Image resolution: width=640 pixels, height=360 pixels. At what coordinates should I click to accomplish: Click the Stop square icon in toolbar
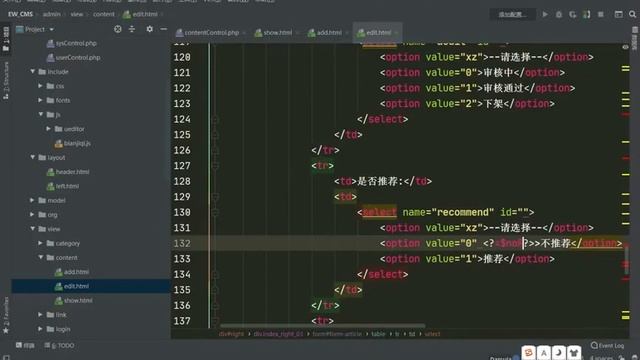coord(601,14)
